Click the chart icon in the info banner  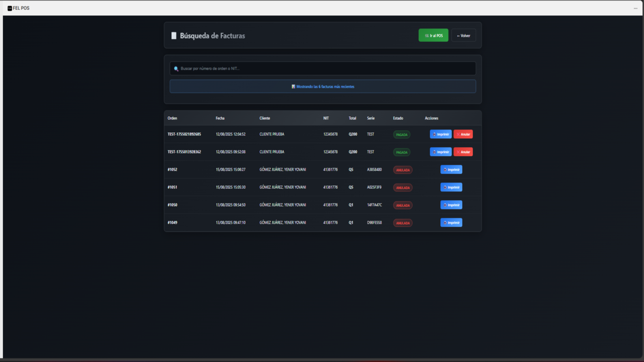coord(293,86)
